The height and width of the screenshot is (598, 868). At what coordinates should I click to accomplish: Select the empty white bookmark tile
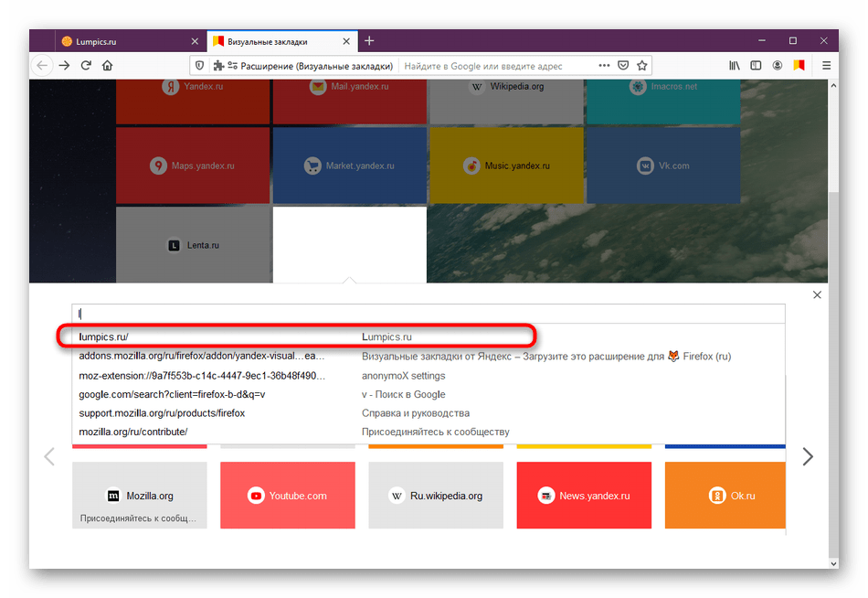tap(350, 245)
